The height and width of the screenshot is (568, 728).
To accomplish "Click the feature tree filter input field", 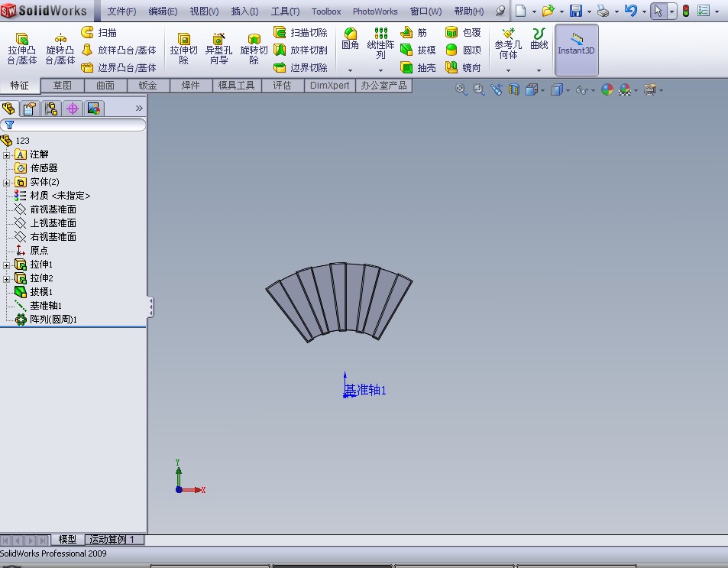I will tap(73, 125).
